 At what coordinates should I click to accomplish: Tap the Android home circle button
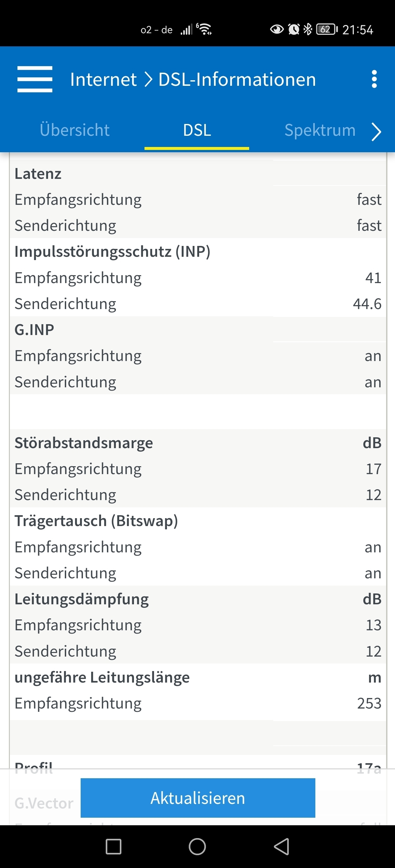197,846
